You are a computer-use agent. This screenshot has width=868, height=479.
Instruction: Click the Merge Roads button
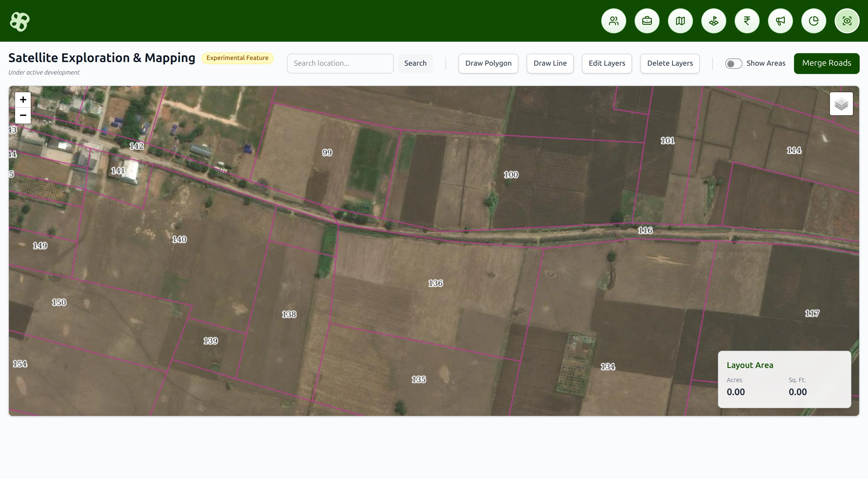pos(827,63)
